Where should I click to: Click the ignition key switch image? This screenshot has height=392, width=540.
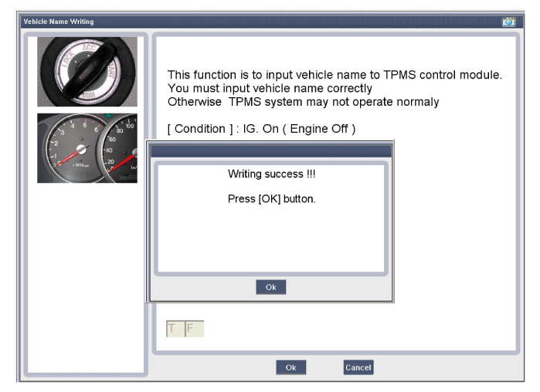click(87, 72)
